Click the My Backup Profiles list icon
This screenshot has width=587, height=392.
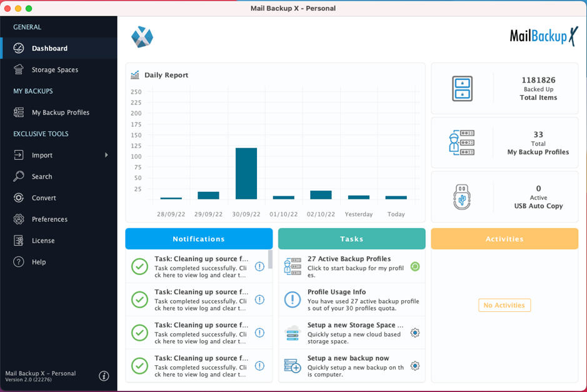pyautogui.click(x=19, y=113)
